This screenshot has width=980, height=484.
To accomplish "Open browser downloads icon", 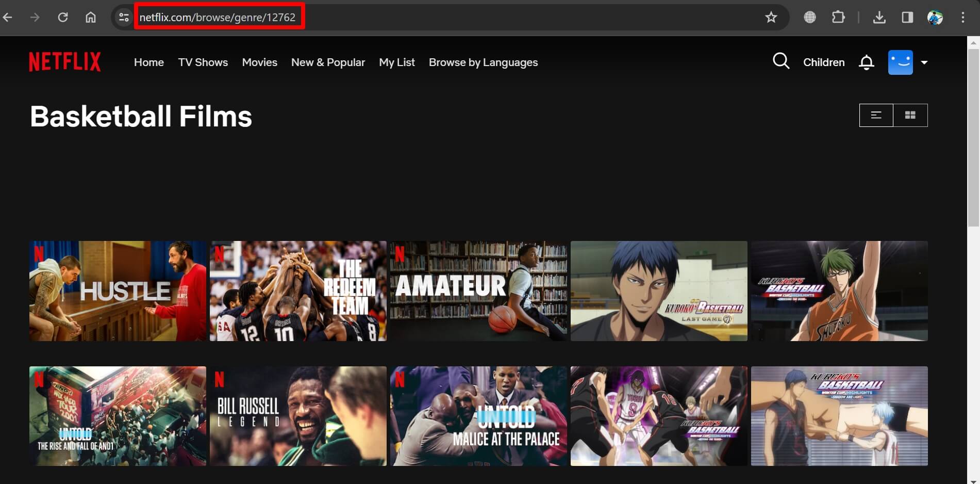I will (x=879, y=18).
